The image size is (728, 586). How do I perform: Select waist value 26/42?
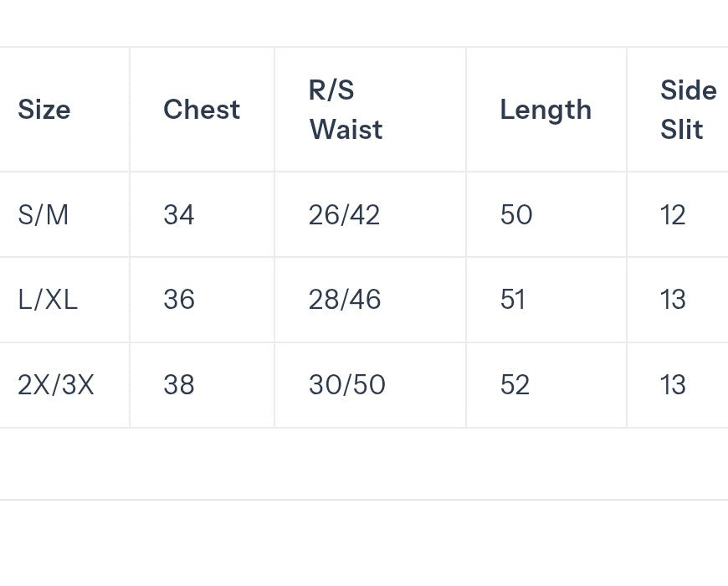344,215
